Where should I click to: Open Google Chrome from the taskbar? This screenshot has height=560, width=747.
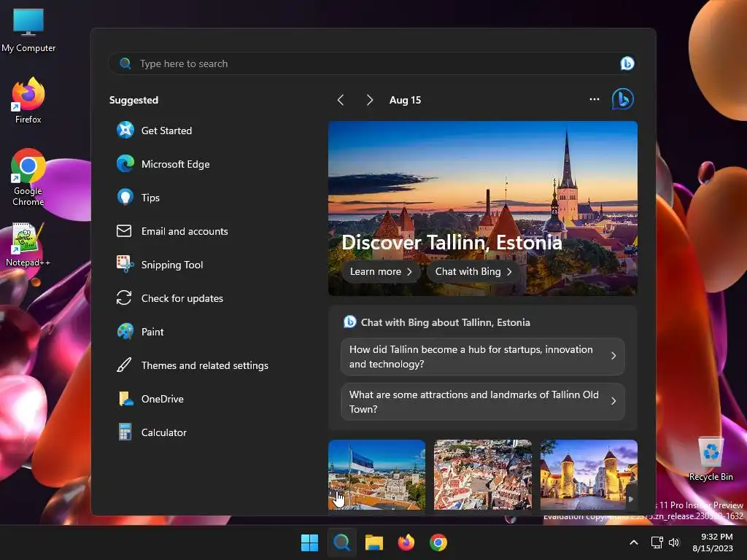[x=438, y=542]
